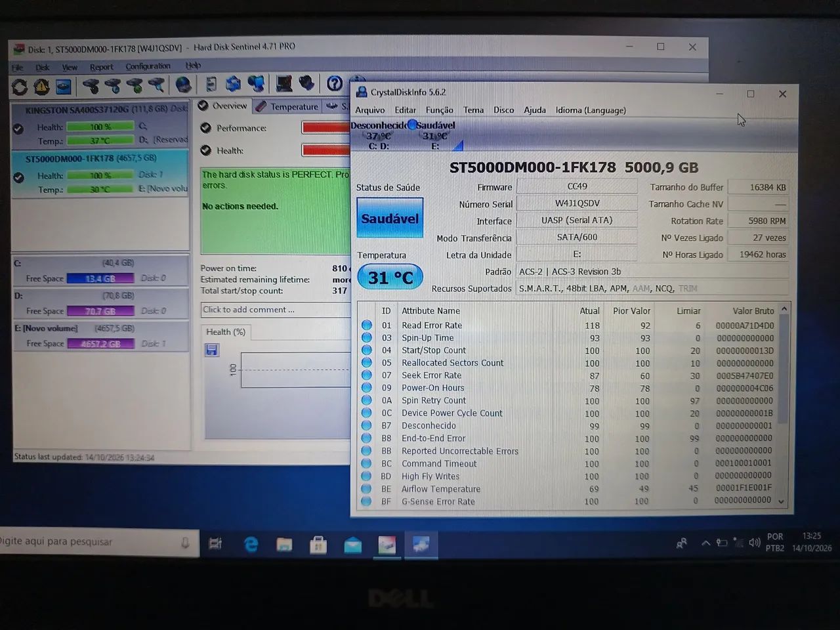Click the refresh icon in Hard Disk Sentinel toolbar
Image resolution: width=840 pixels, height=630 pixels.
click(x=20, y=86)
